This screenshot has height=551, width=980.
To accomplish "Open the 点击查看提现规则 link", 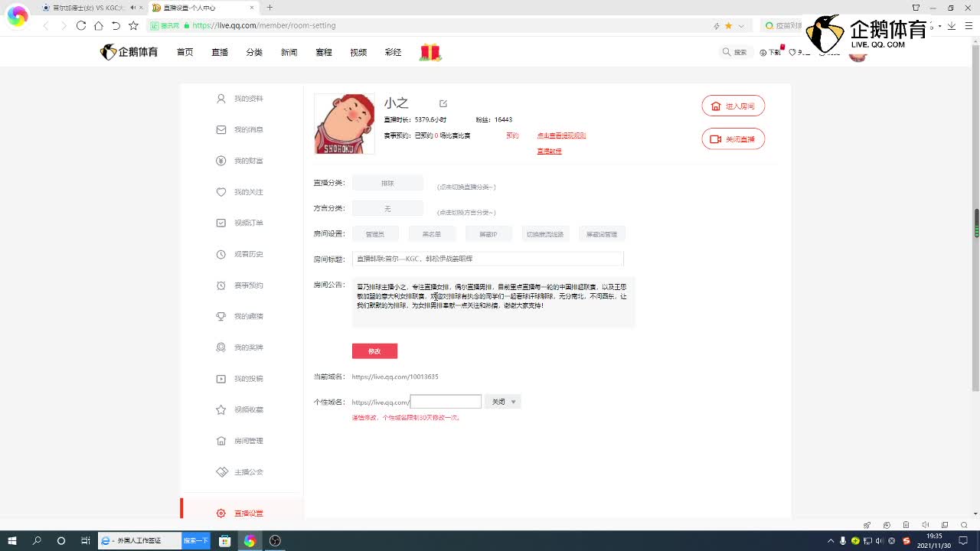I will pos(561,135).
